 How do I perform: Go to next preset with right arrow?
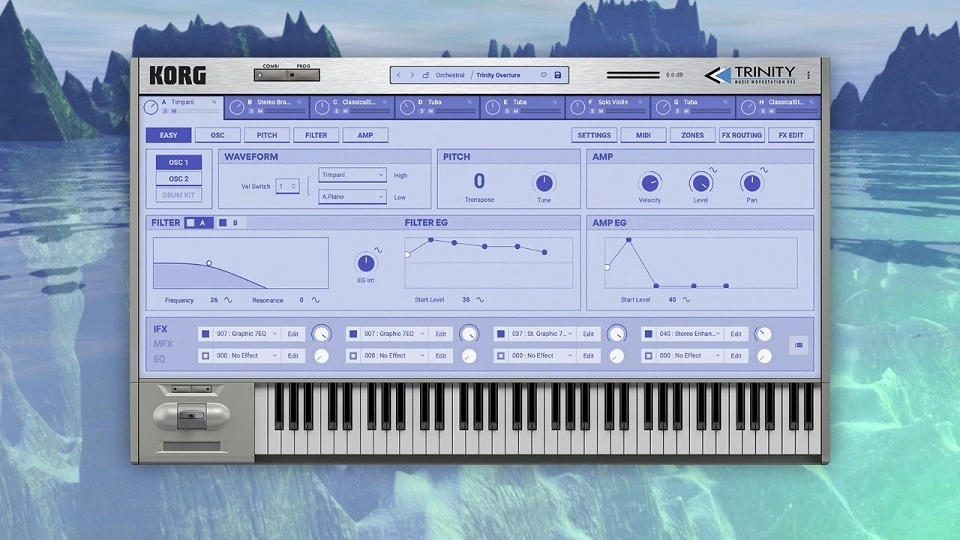(412, 75)
